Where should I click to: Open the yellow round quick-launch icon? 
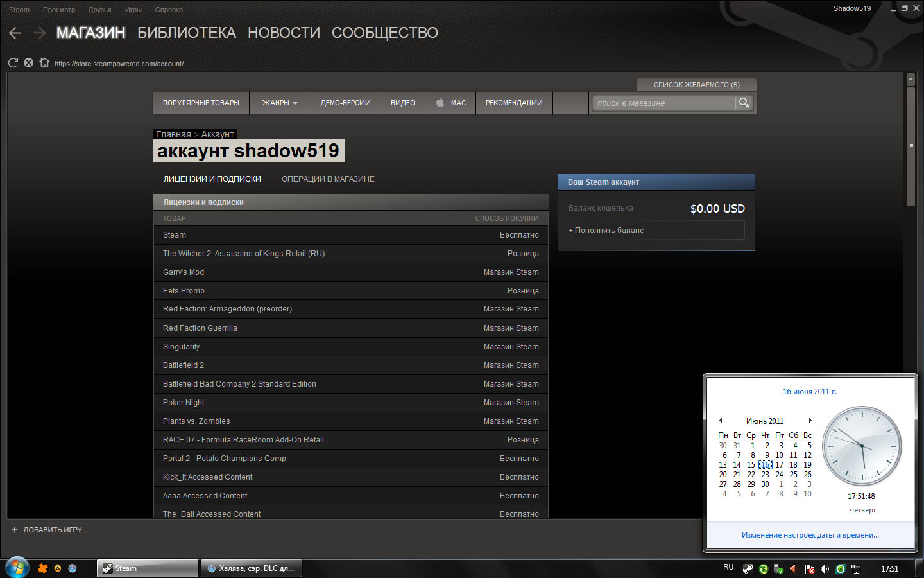tap(58, 568)
